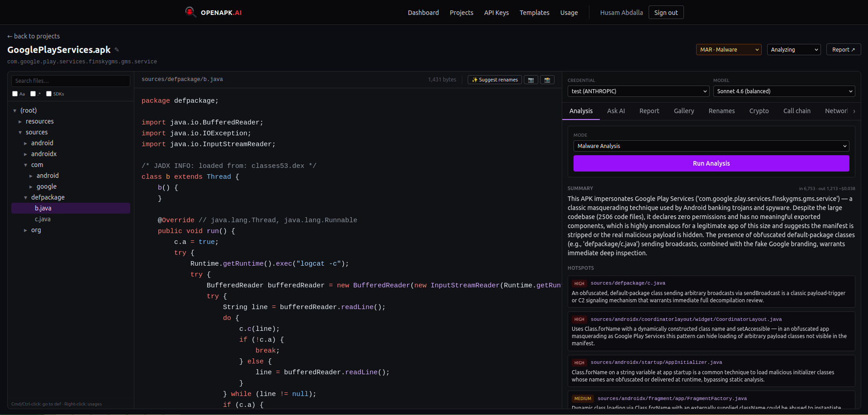Screen dimensions: 868x415
Task: Click the OpenAPK.AI logo icon
Action: click(x=190, y=12)
